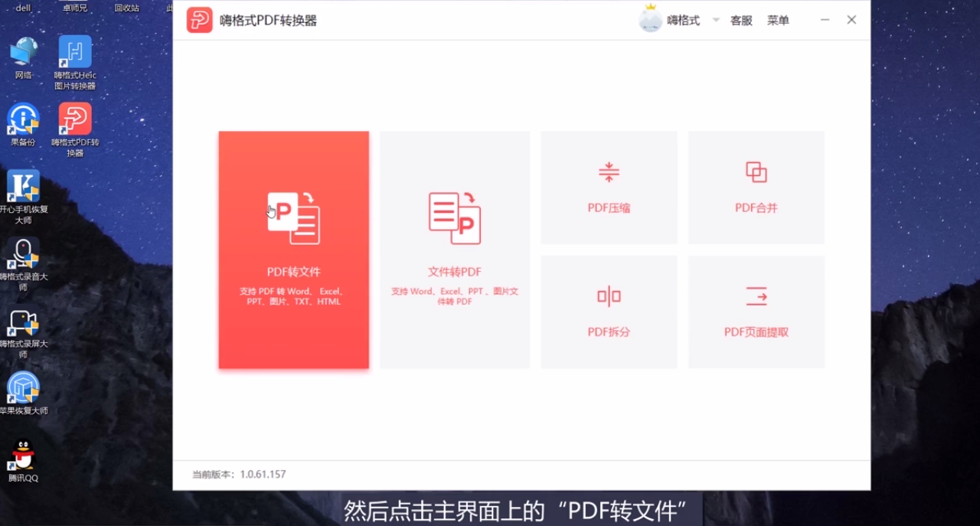Select the PDF拆分 split tool
The width and height of the screenshot is (980, 526).
pos(609,312)
